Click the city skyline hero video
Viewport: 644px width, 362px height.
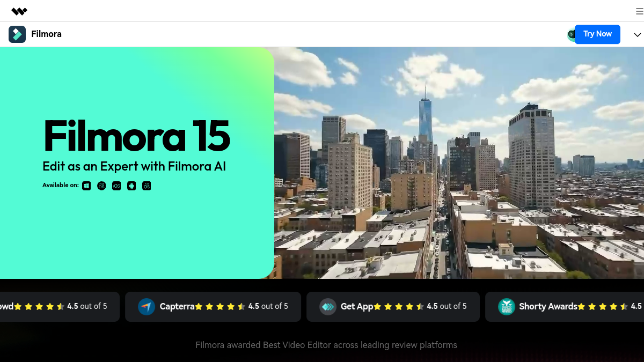coord(459,163)
